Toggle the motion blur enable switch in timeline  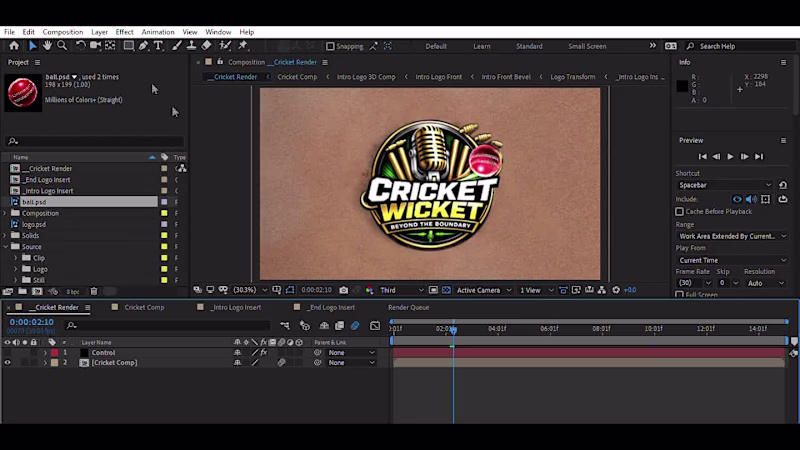tap(355, 326)
